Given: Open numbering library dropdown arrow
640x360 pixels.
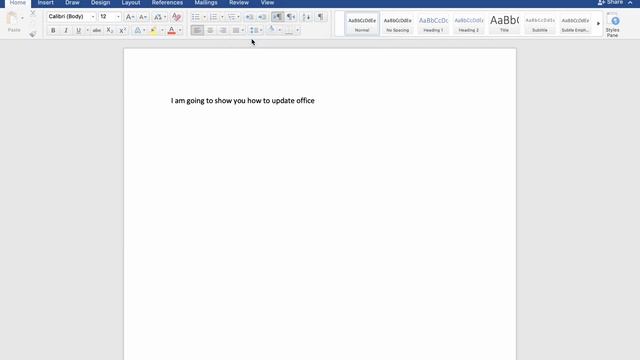Looking at the screenshot, I should [x=222, y=17].
